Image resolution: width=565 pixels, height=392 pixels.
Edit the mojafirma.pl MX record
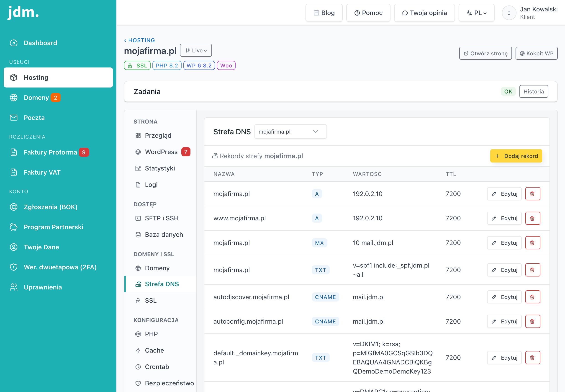504,243
